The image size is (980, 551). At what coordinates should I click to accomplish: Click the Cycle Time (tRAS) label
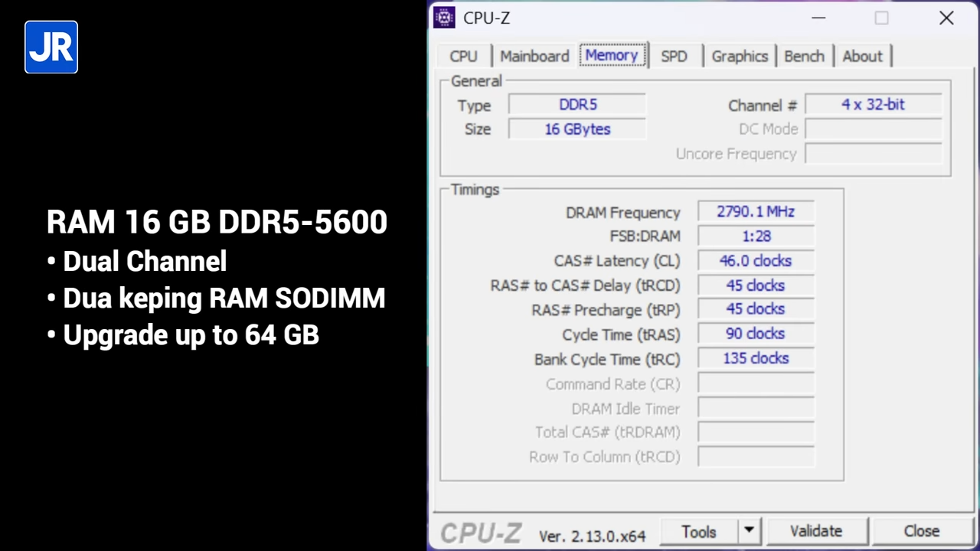[x=621, y=334]
